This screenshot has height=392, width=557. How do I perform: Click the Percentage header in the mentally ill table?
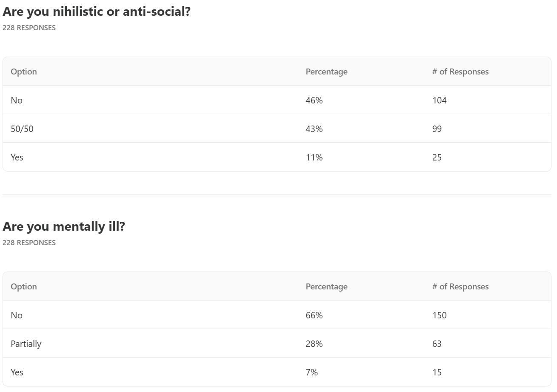pyautogui.click(x=326, y=286)
